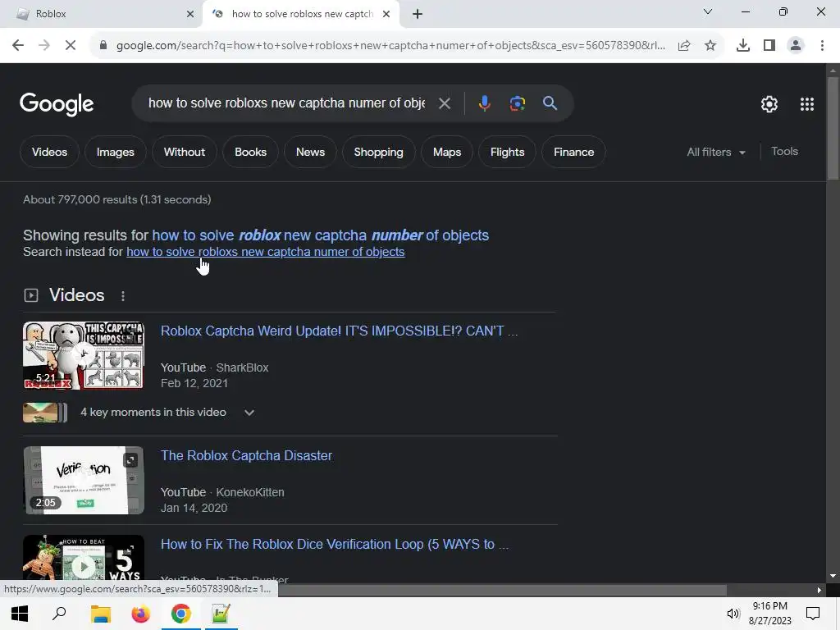Filter results by Shopping
The image size is (840, 630).
point(378,152)
